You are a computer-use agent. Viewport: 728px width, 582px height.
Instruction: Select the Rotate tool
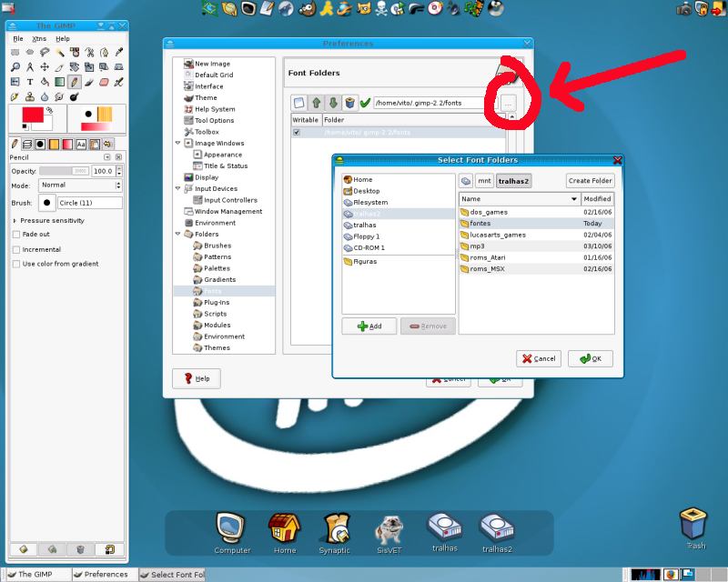tap(75, 67)
